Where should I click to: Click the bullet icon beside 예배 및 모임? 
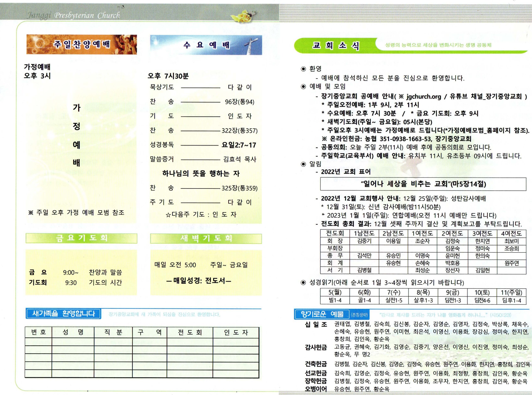pyautogui.click(x=303, y=86)
